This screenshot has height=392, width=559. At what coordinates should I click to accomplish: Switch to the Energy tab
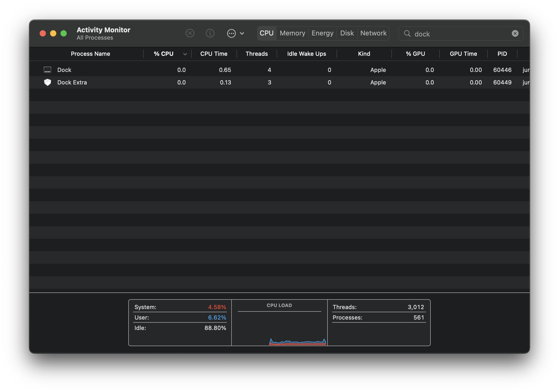click(322, 33)
